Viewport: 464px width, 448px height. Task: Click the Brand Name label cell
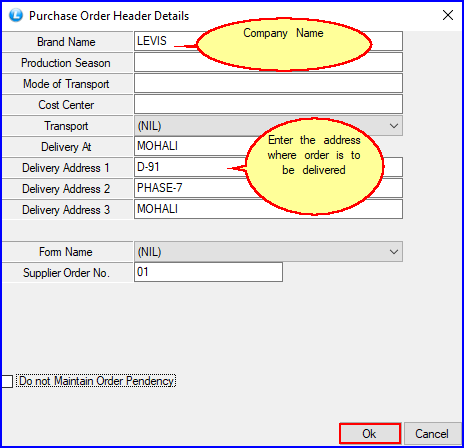(66, 42)
